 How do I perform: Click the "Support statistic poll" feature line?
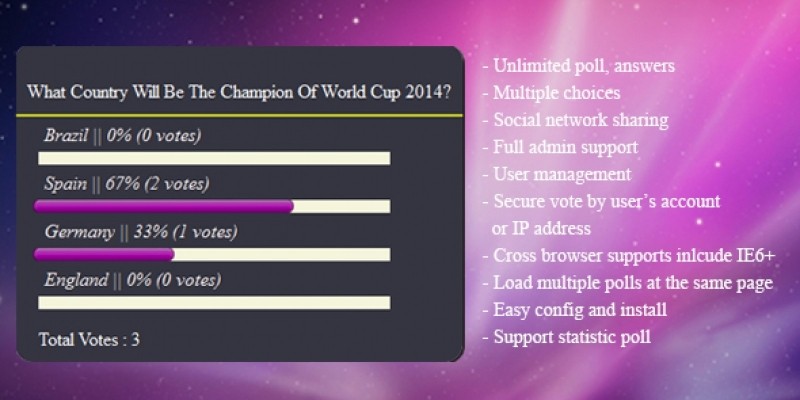coord(566,337)
